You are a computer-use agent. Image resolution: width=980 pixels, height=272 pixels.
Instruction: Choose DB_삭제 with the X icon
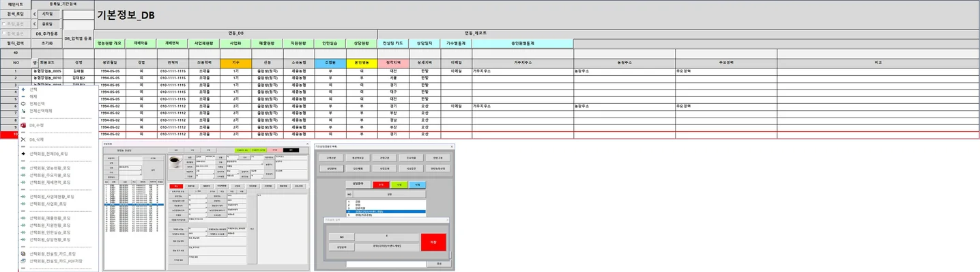coord(36,139)
